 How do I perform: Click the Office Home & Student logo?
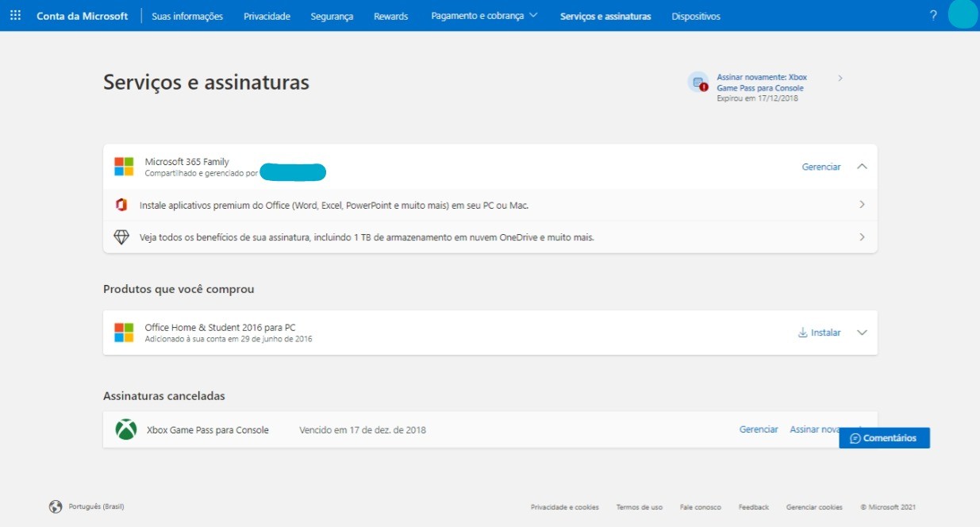[124, 333]
